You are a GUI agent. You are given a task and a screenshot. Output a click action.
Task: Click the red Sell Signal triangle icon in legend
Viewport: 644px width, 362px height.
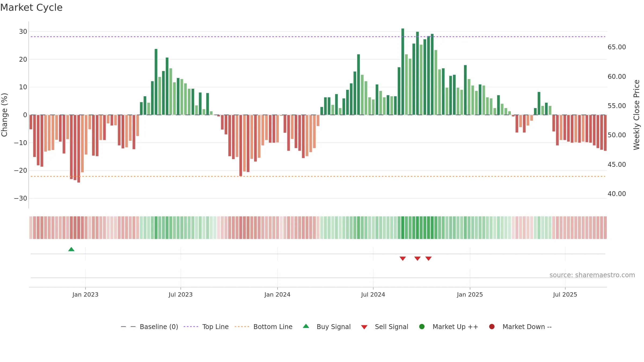pos(364,327)
